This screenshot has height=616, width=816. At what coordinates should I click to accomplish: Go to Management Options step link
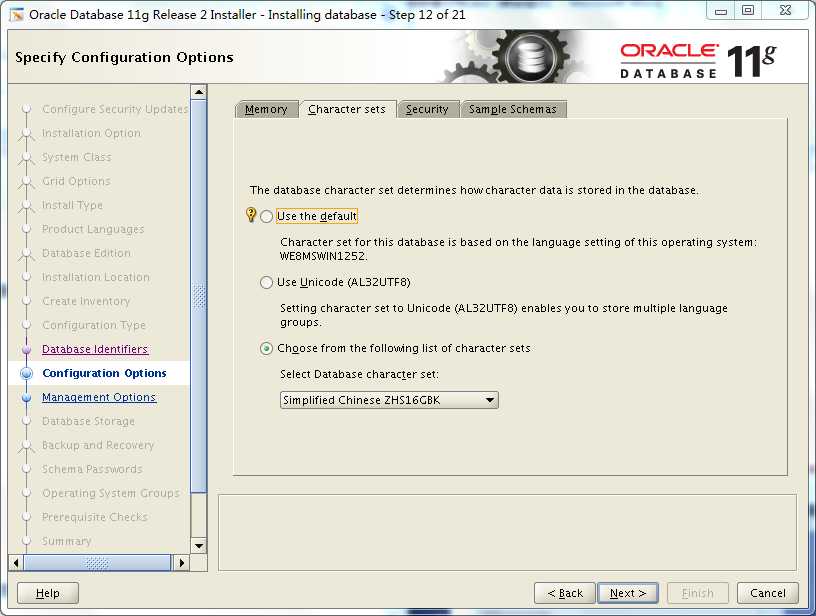coord(99,397)
